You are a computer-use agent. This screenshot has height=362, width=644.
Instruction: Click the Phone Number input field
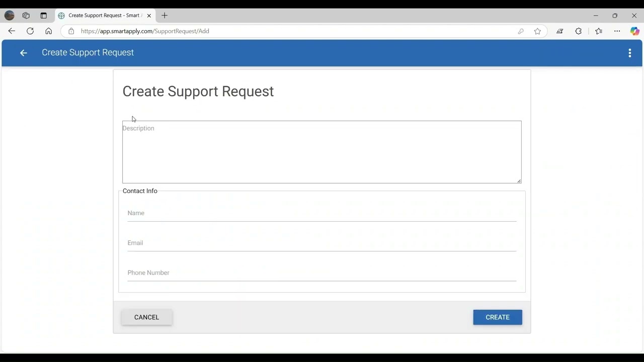[322, 273]
